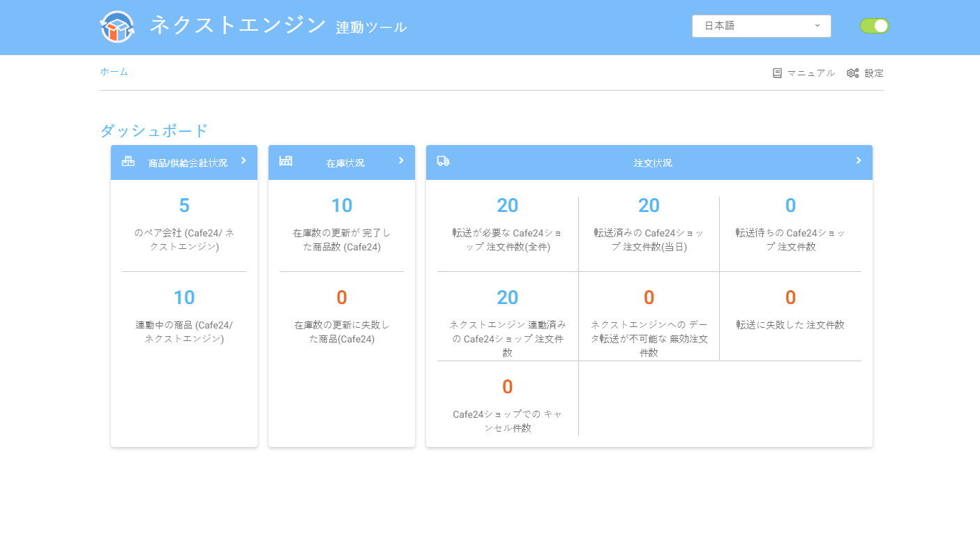This screenshot has height=553, width=980.
Task: Toggle the green switch in header
Action: coord(875,26)
